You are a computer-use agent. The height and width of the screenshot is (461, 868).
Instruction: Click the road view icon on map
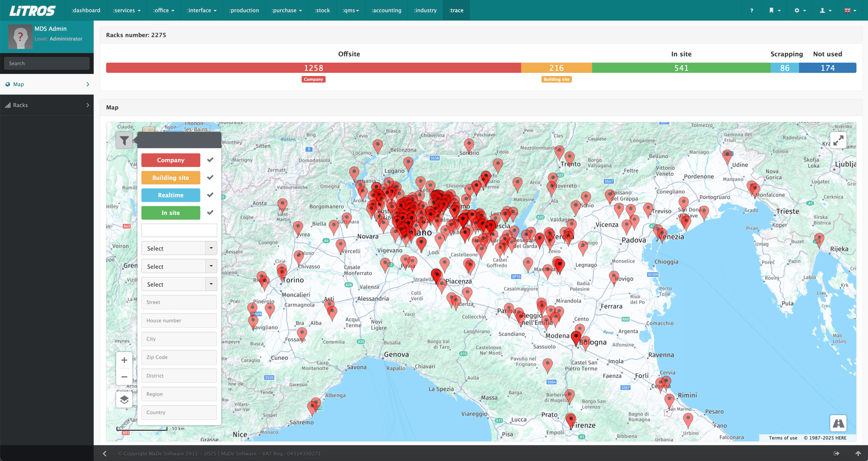838,423
